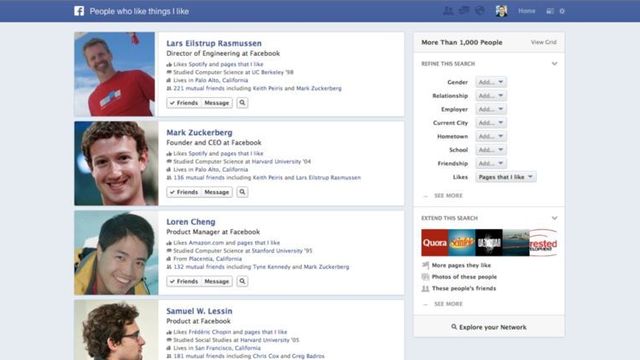Click Samuel W. Lessin's profile photo

coord(116,330)
